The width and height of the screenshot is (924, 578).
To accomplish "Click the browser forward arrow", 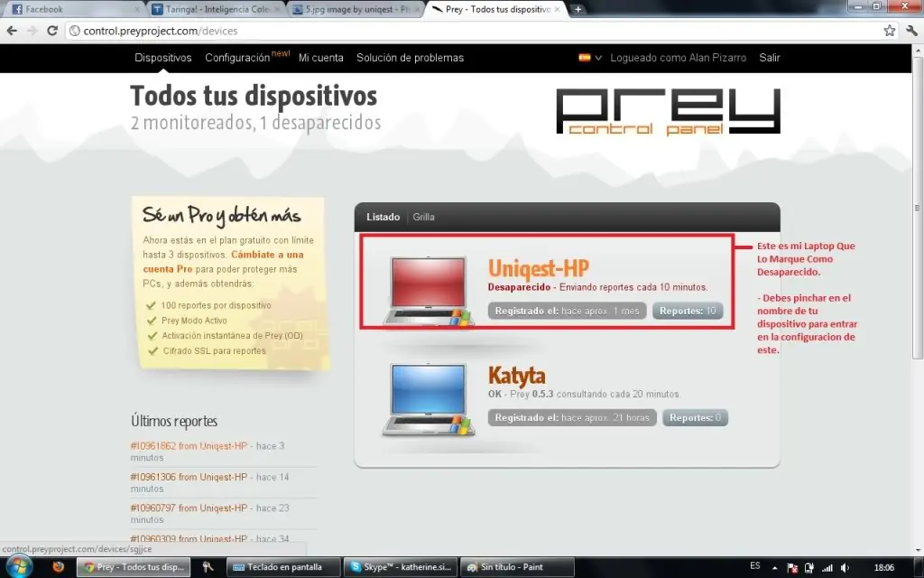I will (x=32, y=31).
